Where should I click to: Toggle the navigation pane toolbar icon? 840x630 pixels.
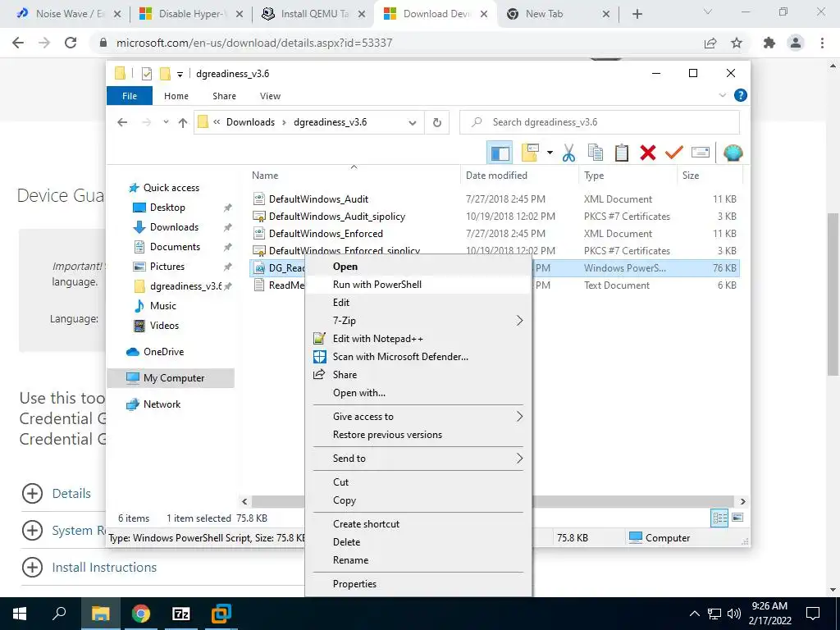[x=500, y=153]
